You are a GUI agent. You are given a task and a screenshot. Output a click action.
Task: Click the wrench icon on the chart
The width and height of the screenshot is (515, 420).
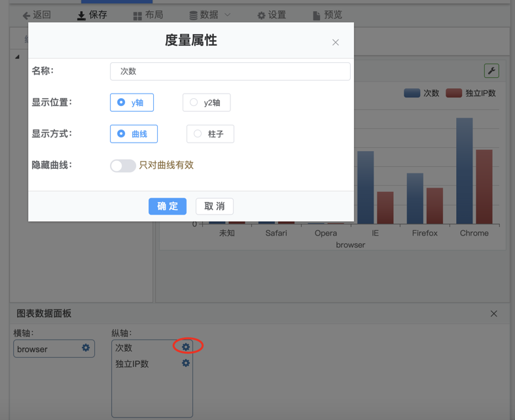tap(491, 71)
